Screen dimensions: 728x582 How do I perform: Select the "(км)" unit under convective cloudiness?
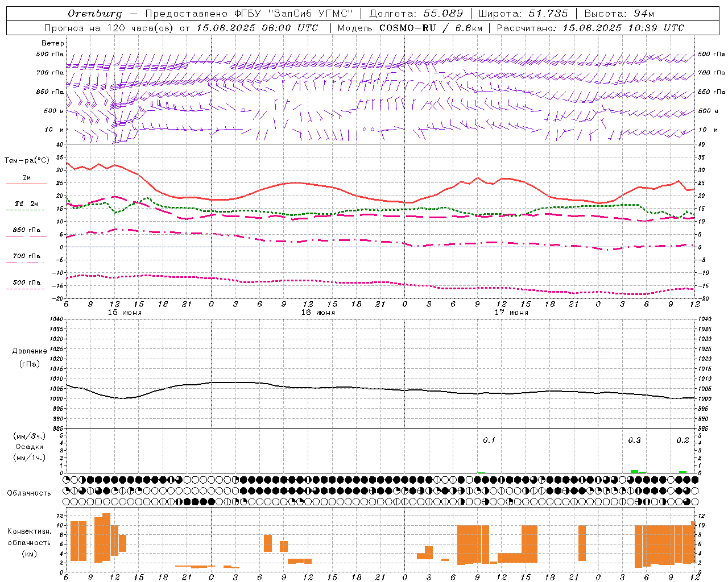(x=29, y=554)
